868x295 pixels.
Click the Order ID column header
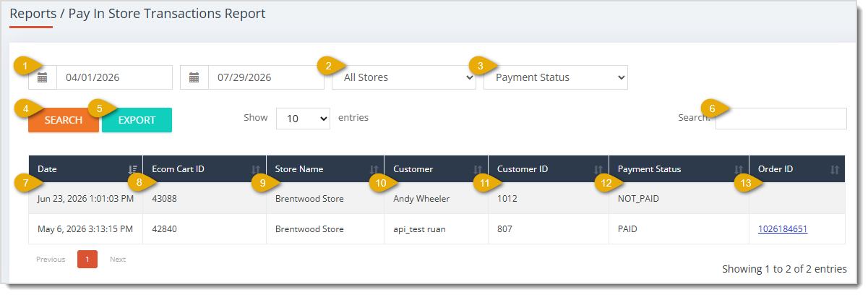pos(797,169)
